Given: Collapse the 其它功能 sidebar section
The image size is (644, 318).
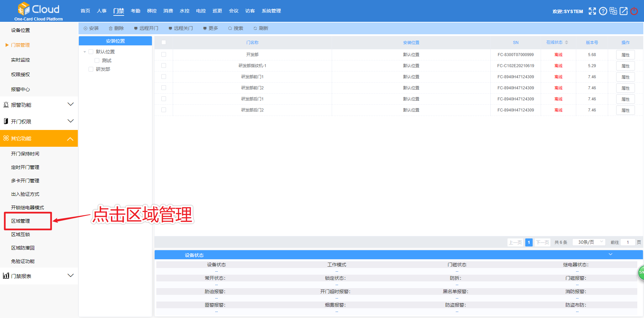Looking at the screenshot, I should 70,138.
